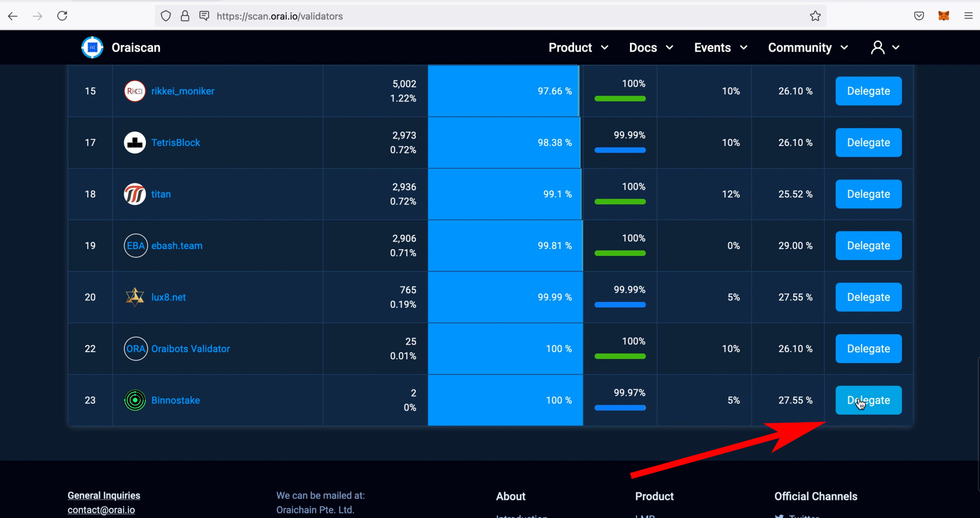Open the Oraibots Validator link
The image size is (980, 518).
(190, 349)
